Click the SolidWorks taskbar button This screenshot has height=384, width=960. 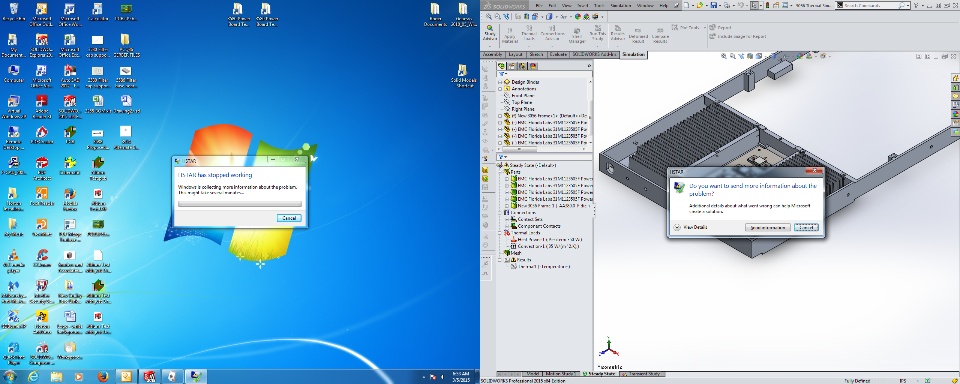click(149, 376)
